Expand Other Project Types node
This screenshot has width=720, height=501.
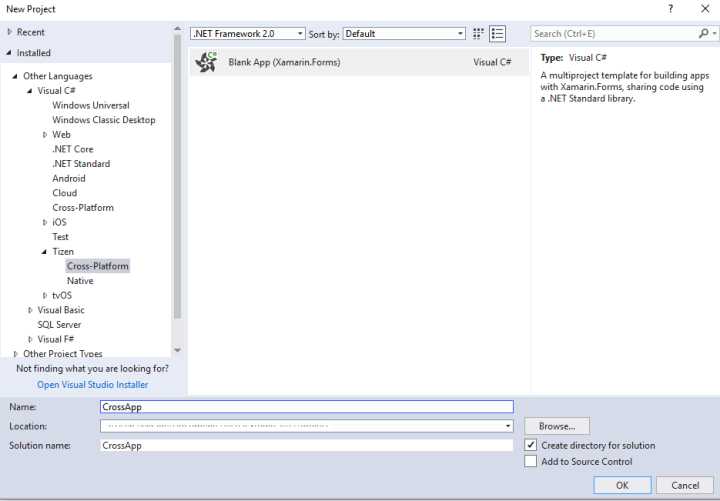point(15,354)
